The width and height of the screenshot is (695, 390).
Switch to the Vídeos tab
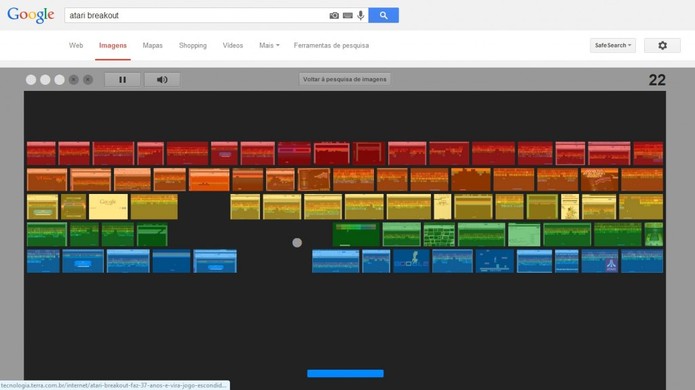tap(233, 45)
